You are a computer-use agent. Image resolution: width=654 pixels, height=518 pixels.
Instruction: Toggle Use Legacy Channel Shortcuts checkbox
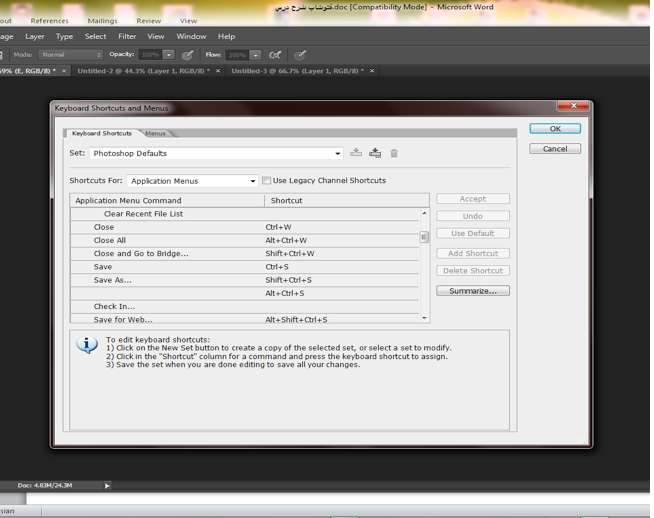pos(266,181)
